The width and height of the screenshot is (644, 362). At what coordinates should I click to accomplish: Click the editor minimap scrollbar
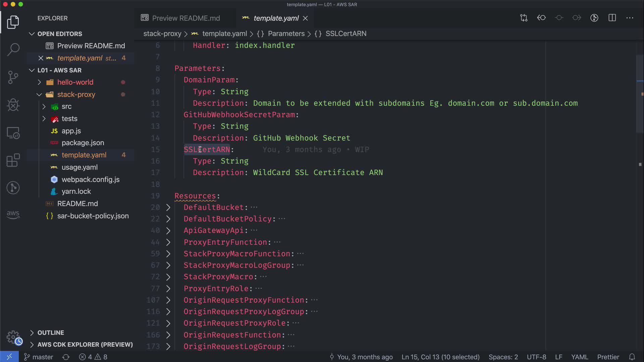pyautogui.click(x=640, y=94)
